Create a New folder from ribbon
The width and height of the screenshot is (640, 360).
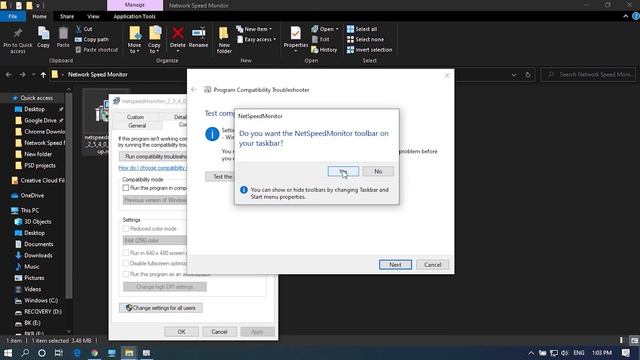[224, 40]
